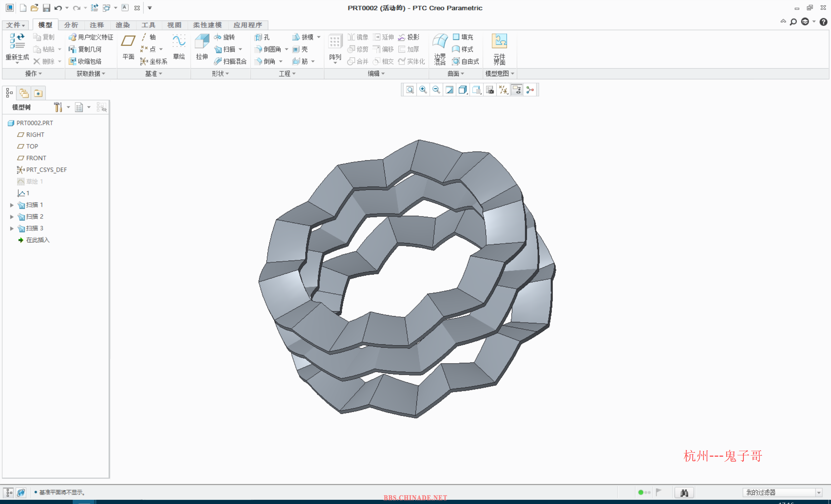Switch to the 注释 tab
Image resolution: width=831 pixels, height=504 pixels.
click(96, 25)
